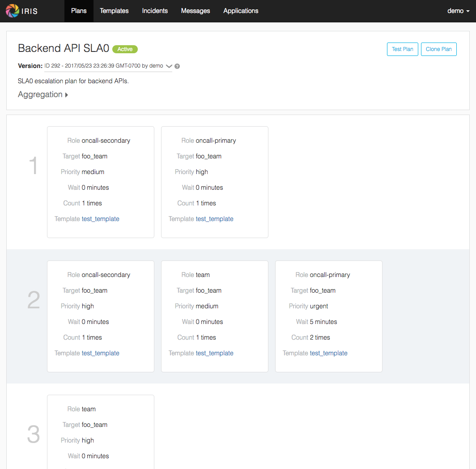Open test_template link in step 2 team card
The width and height of the screenshot is (476, 469).
pos(215,353)
